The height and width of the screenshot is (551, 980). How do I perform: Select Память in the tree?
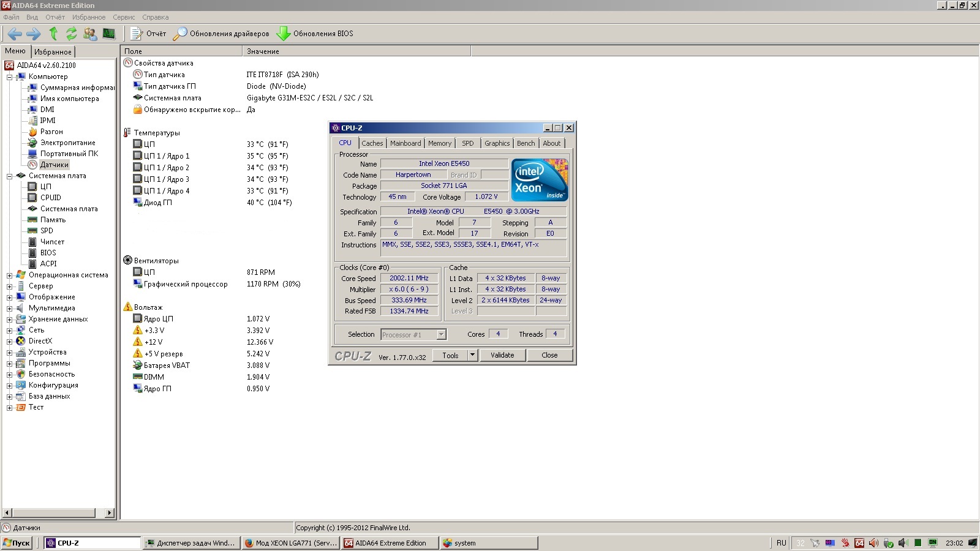pyautogui.click(x=53, y=220)
